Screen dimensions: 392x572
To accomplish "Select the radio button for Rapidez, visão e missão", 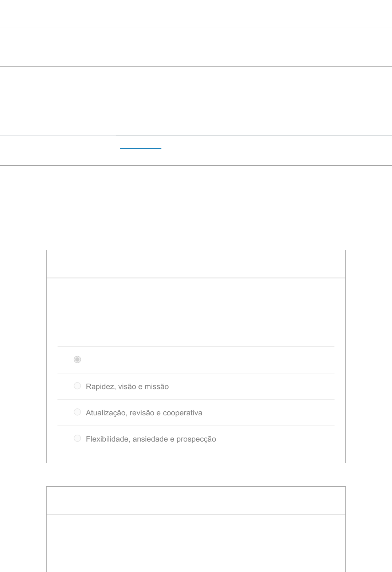I will (x=77, y=386).
